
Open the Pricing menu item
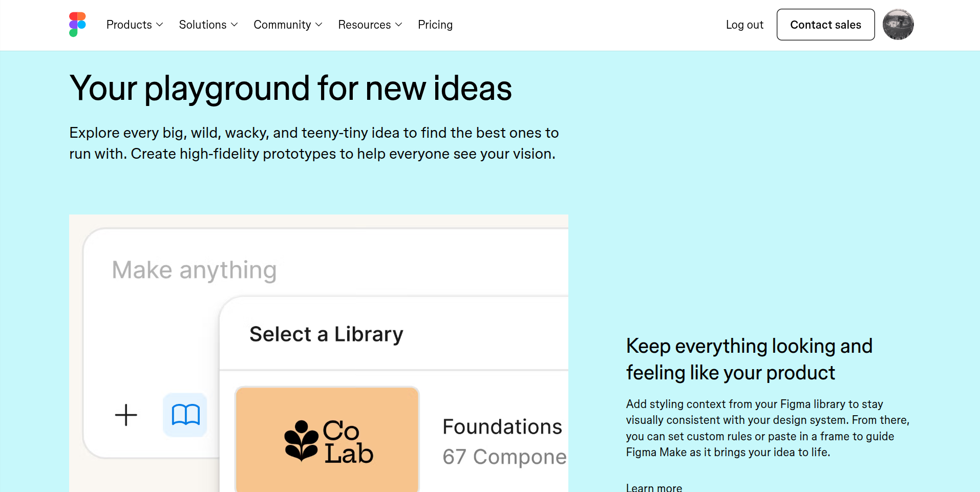pyautogui.click(x=435, y=25)
